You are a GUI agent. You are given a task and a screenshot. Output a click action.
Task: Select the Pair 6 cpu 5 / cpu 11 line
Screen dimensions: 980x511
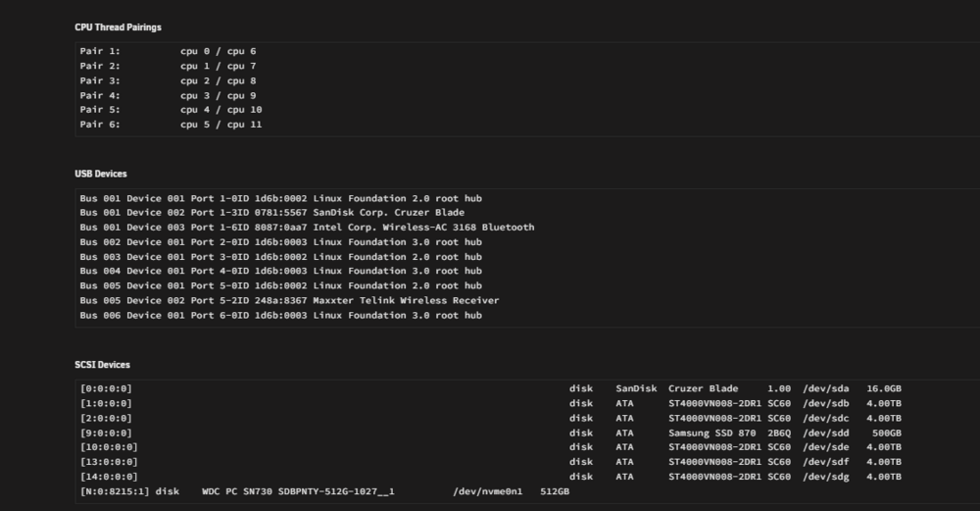click(x=171, y=125)
